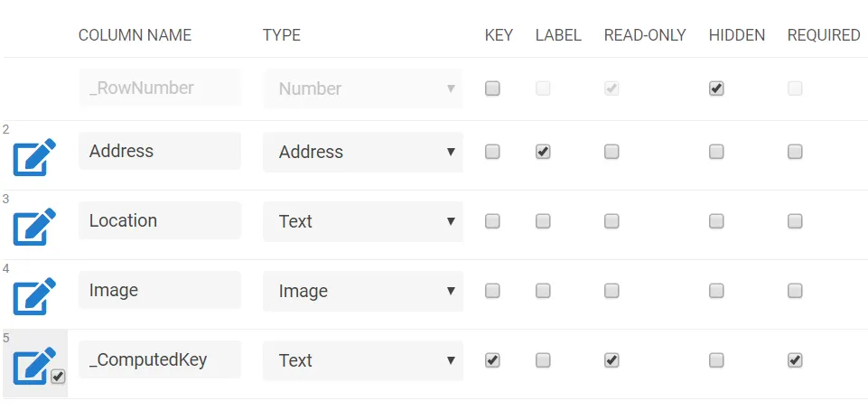Open the edit pencil for the Location column
Image resolution: width=868 pixels, height=410 pixels.
coord(34,227)
